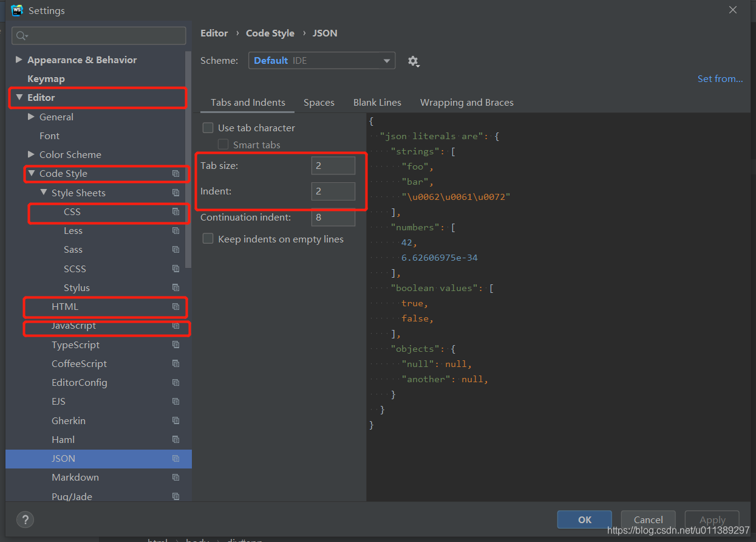756x542 pixels.
Task: Enable Keep indents on empty lines
Action: point(208,239)
